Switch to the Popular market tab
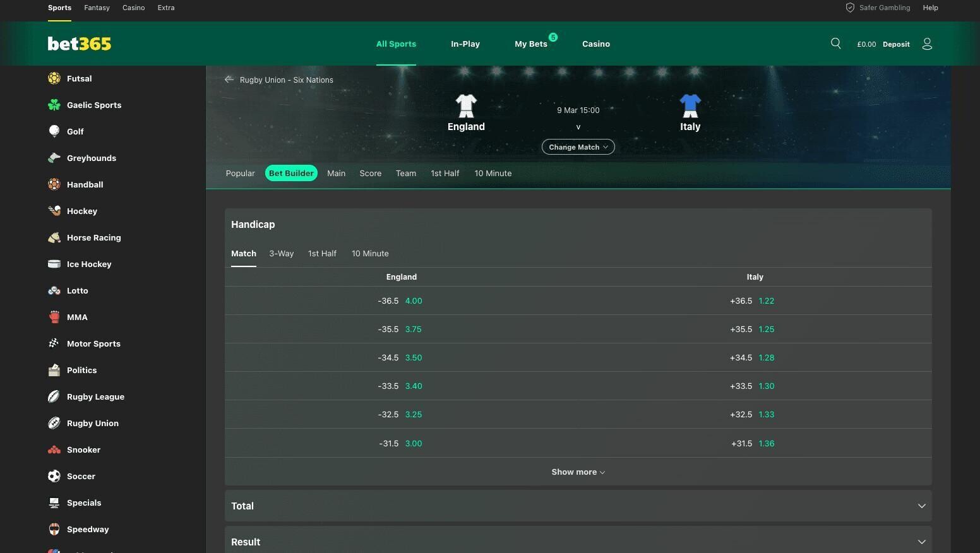 pos(241,173)
